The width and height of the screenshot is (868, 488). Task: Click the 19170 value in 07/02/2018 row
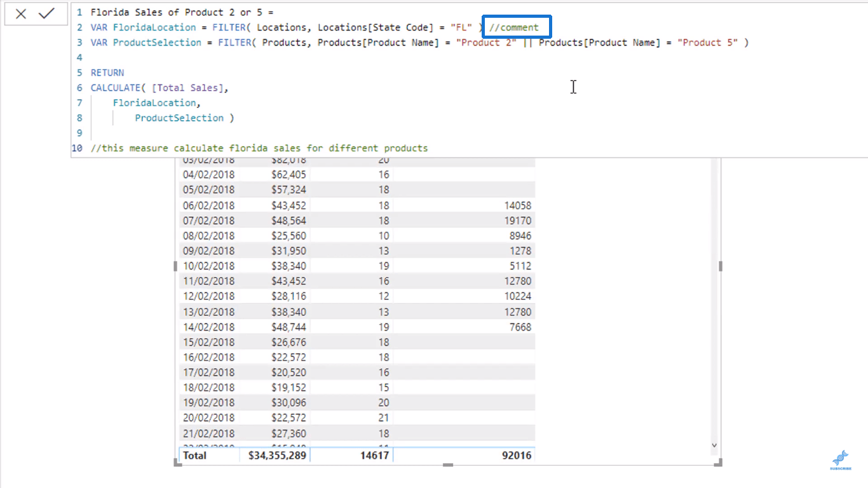pyautogui.click(x=517, y=220)
